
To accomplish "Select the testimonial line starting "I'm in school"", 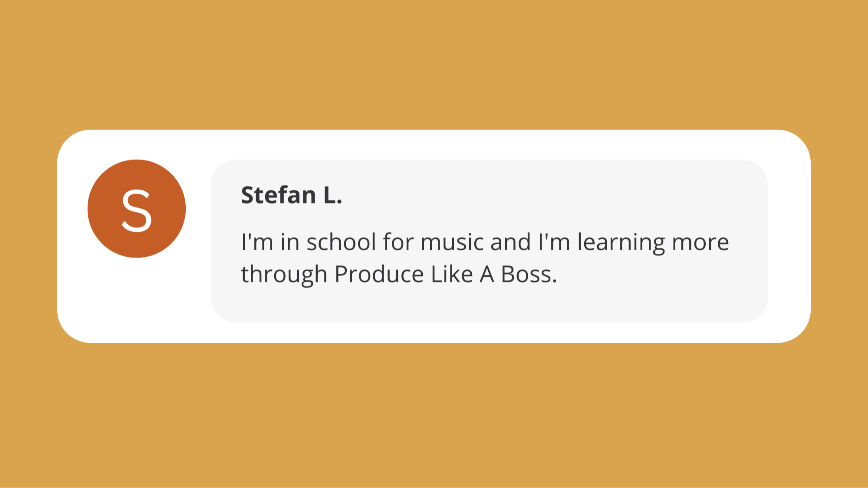I will 485,242.
